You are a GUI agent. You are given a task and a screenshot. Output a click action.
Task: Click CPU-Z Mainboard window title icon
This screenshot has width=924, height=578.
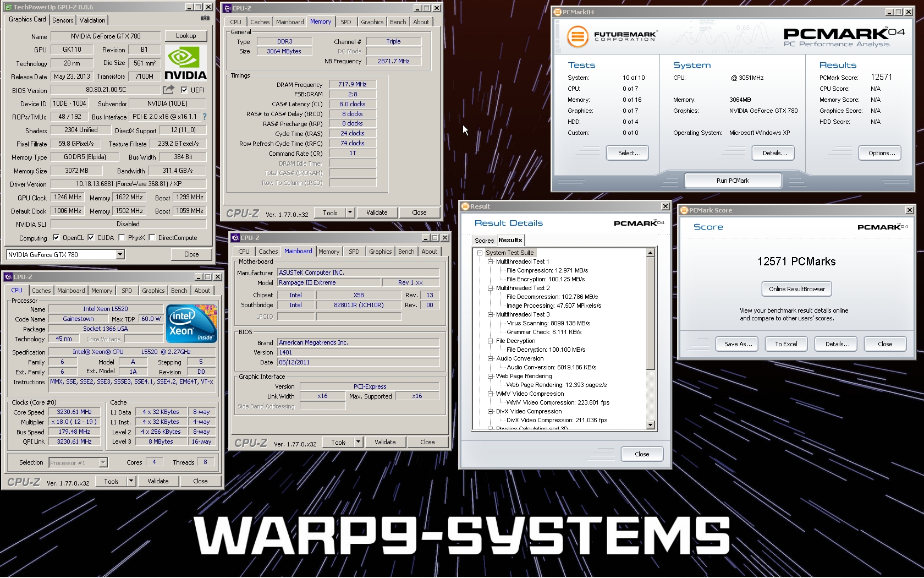pyautogui.click(x=235, y=238)
